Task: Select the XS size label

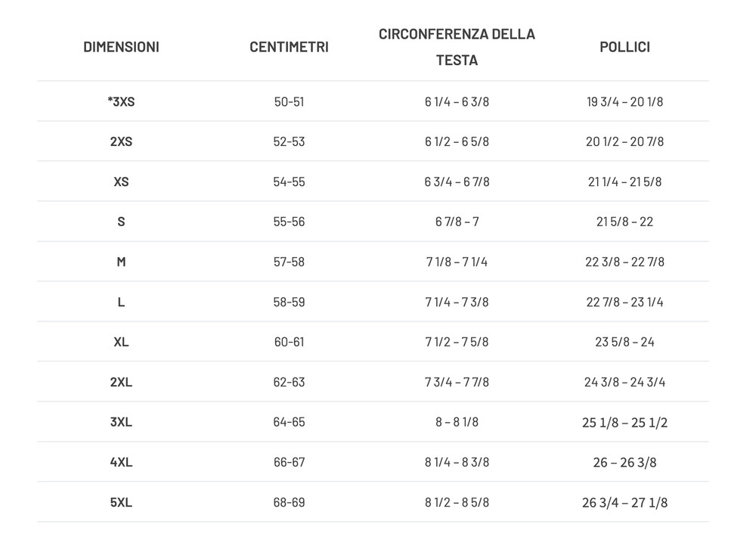Action: (x=121, y=182)
